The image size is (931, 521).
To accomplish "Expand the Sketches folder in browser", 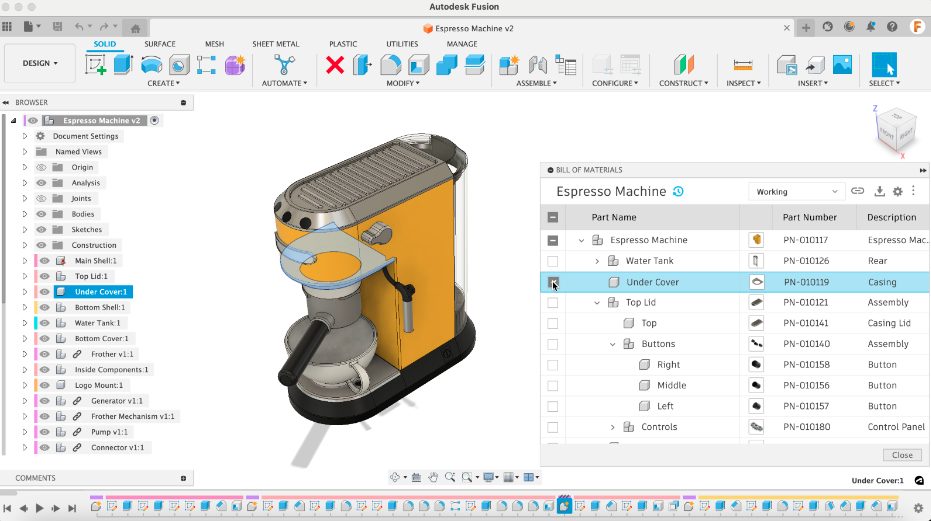I will pyautogui.click(x=25, y=230).
